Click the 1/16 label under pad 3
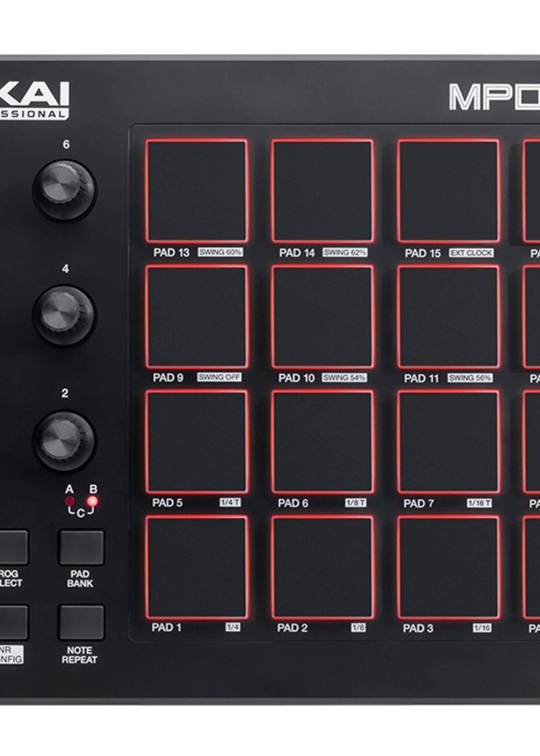540x756 pixels. 482,628
